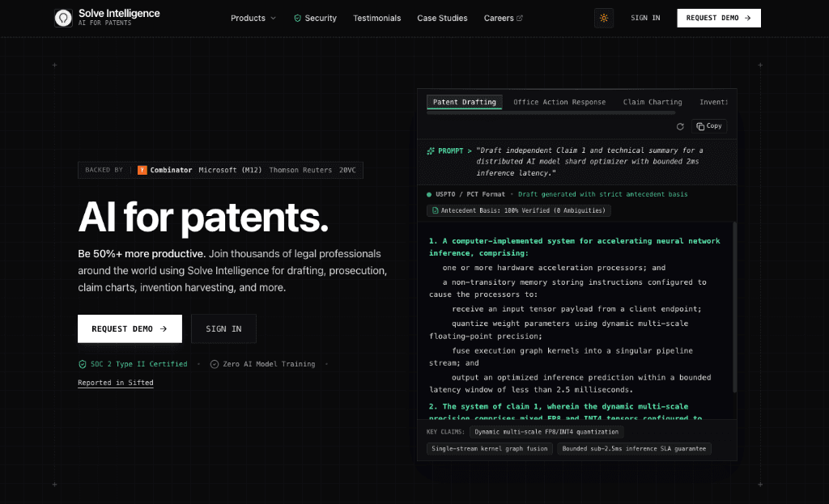Click the tab strip horizontal scrollbar
Screen dimensions: 829x504
click(x=551, y=112)
